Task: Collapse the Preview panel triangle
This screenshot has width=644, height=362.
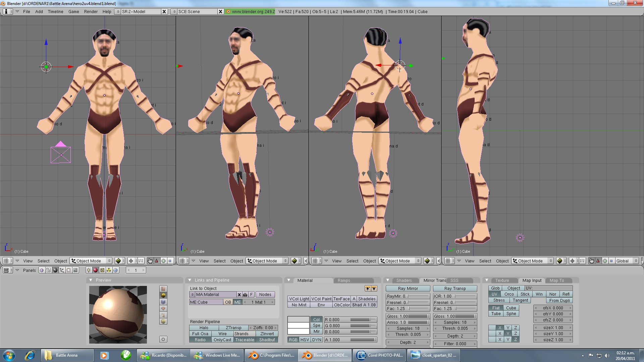Action: [x=91, y=280]
